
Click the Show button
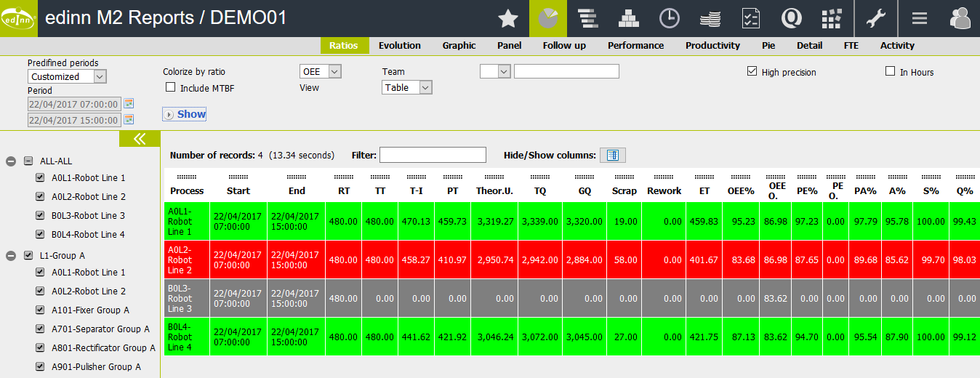click(x=185, y=114)
